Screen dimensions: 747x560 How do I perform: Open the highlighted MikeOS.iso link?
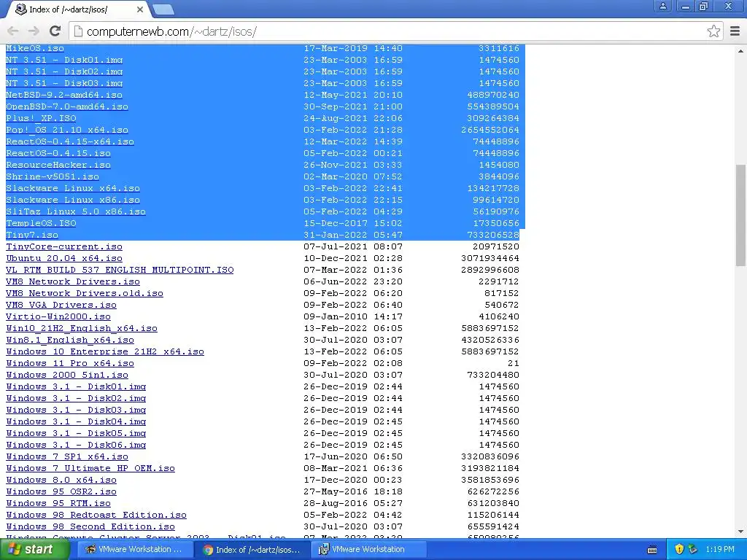[35, 48]
